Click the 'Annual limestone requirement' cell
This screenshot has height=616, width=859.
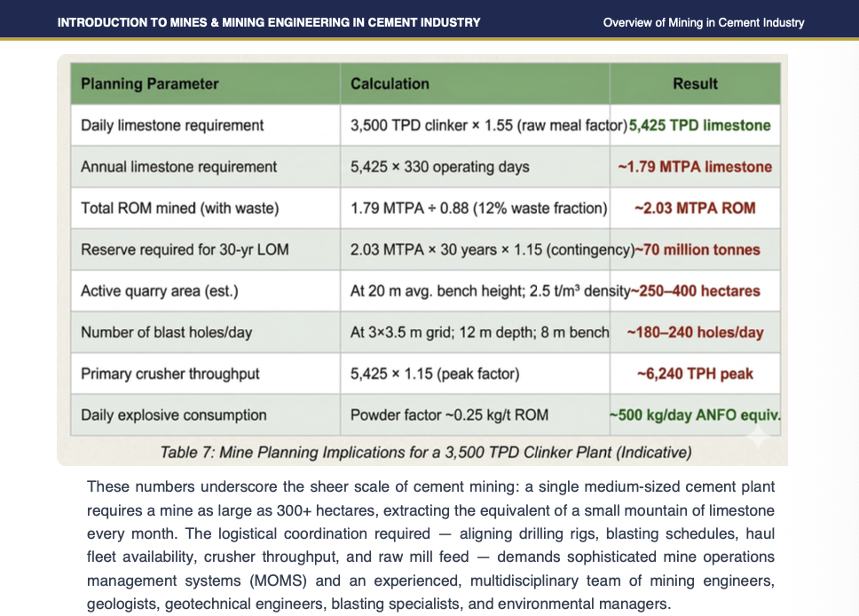[205, 167]
